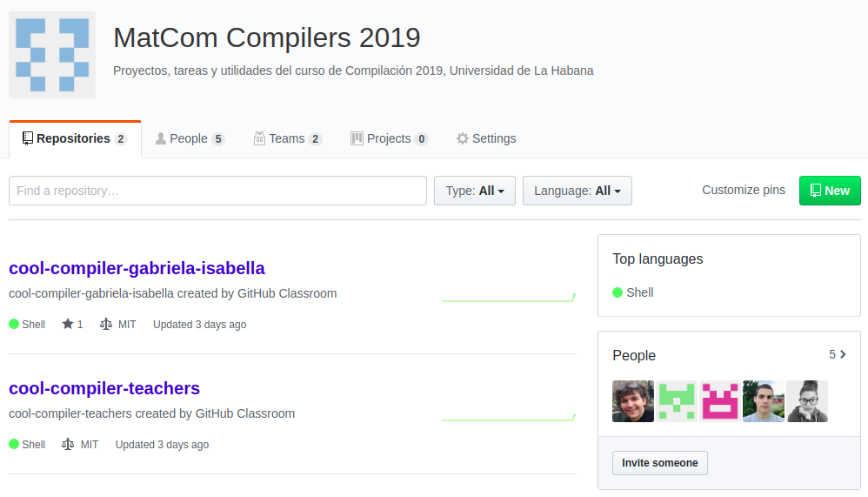Open the Teams tab
This screenshot has height=497, width=868.
click(288, 138)
